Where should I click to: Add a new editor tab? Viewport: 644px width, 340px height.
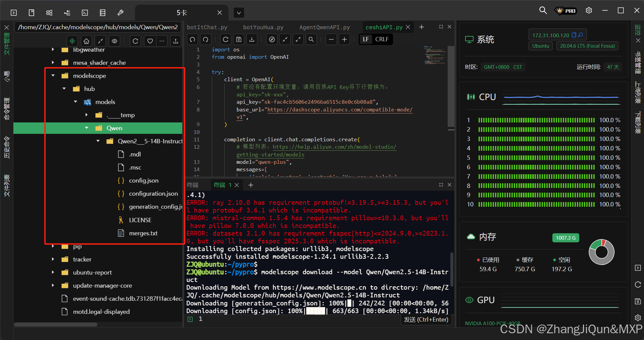pyautogui.click(x=422, y=27)
